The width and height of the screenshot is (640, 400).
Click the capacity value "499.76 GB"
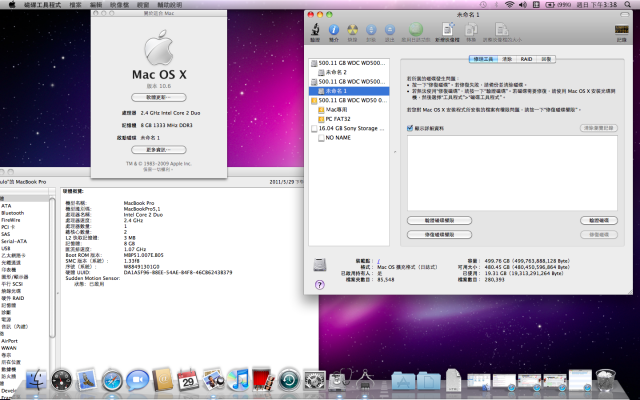[x=498, y=261]
